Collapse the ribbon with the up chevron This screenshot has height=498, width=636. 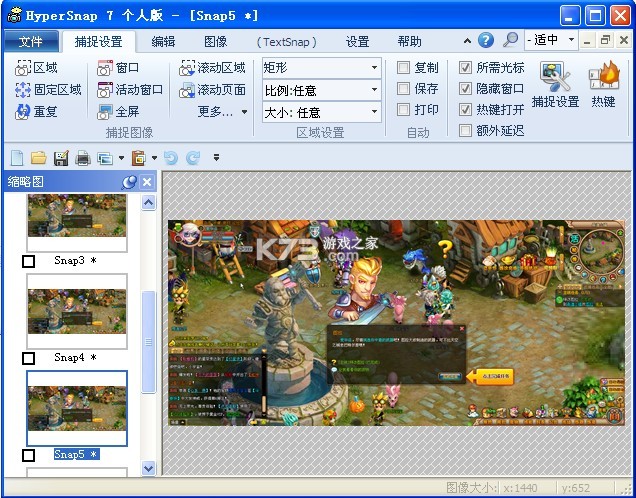point(467,41)
